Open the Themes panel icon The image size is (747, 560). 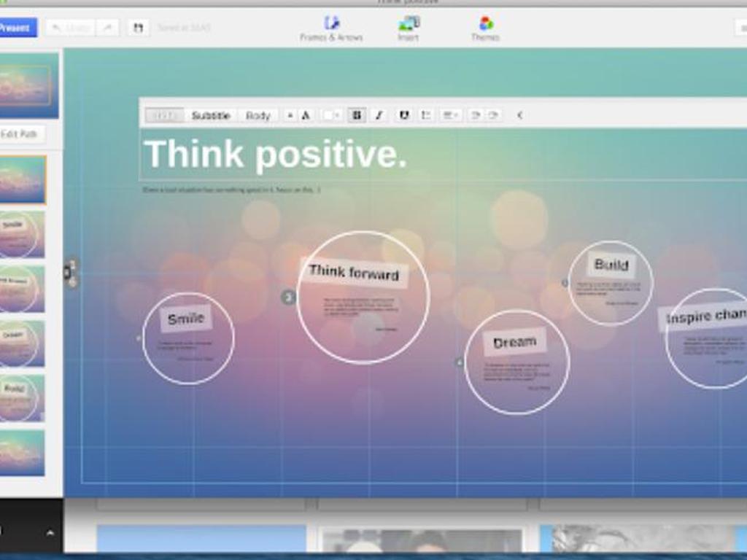(485, 28)
